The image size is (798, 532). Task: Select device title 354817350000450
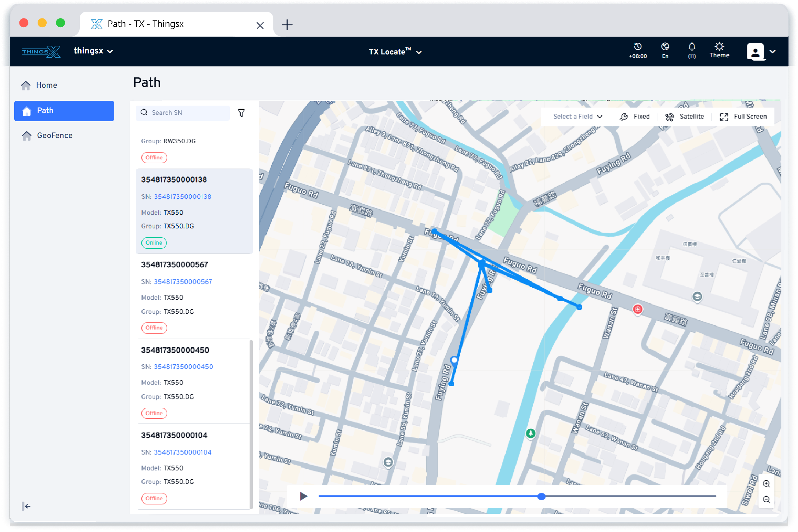click(175, 350)
